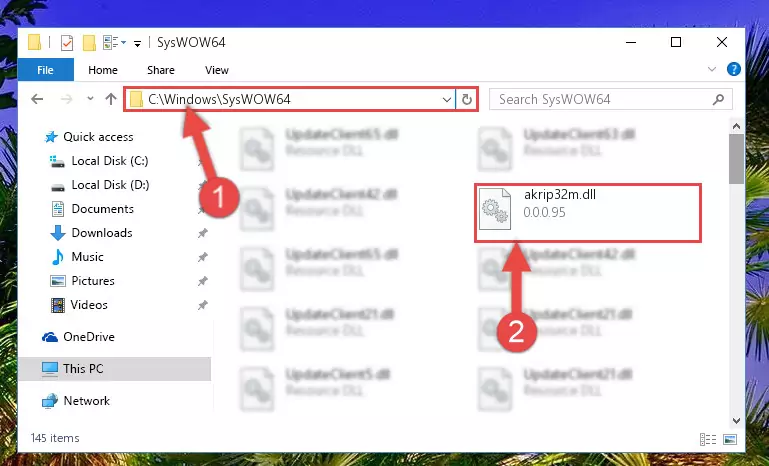Click the 145 items status text
The width and height of the screenshot is (769, 466).
[x=55, y=438]
